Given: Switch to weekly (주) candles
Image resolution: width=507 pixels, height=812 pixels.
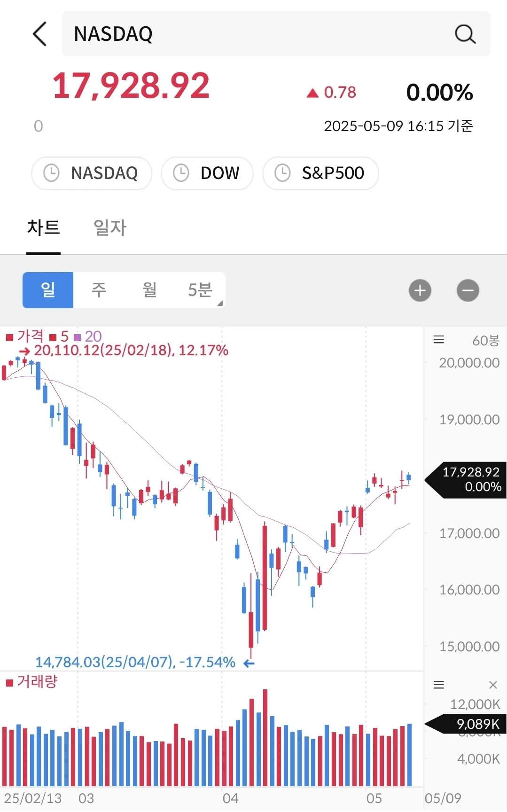Looking at the screenshot, I should coord(99,290).
